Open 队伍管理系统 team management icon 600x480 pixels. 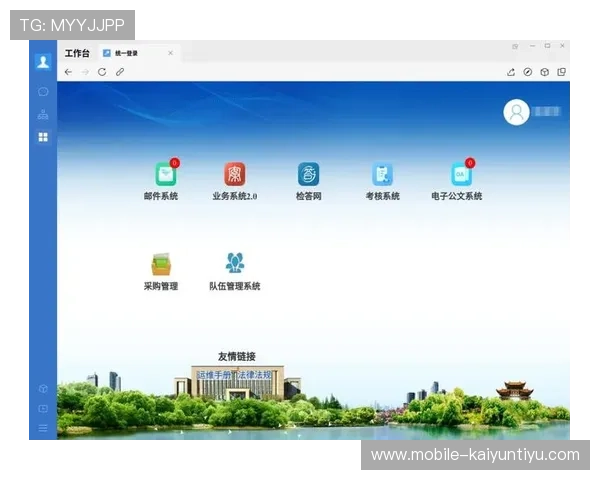[235, 263]
